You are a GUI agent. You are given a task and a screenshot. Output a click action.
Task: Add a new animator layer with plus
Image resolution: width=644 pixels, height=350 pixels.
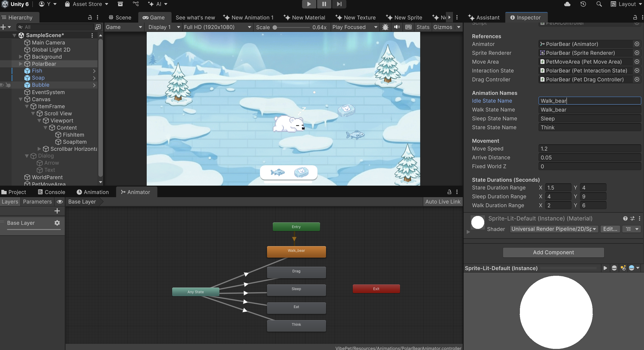[57, 211]
